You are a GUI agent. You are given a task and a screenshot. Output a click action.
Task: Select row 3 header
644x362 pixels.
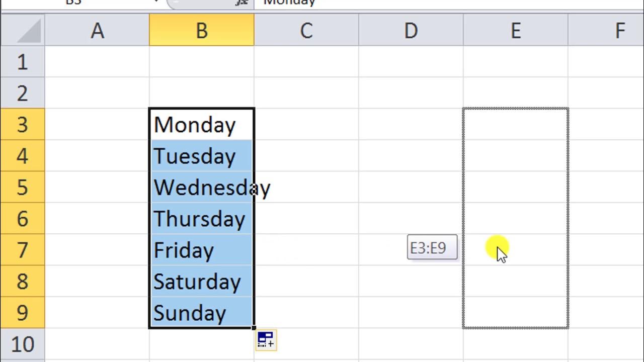pos(23,124)
